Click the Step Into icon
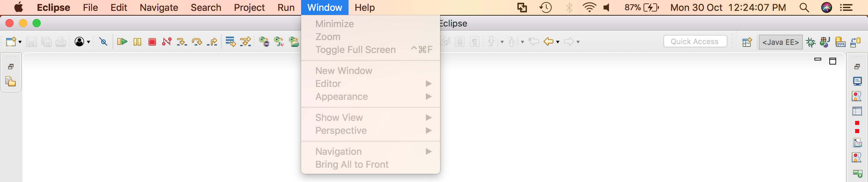Viewport: 868px width, 182px height. tap(182, 42)
